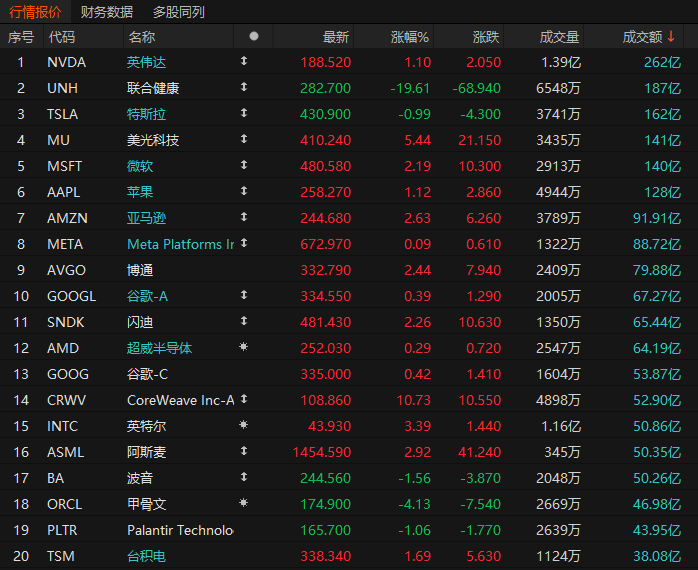Click the marker icon in the BA row

pyautogui.click(x=244, y=477)
